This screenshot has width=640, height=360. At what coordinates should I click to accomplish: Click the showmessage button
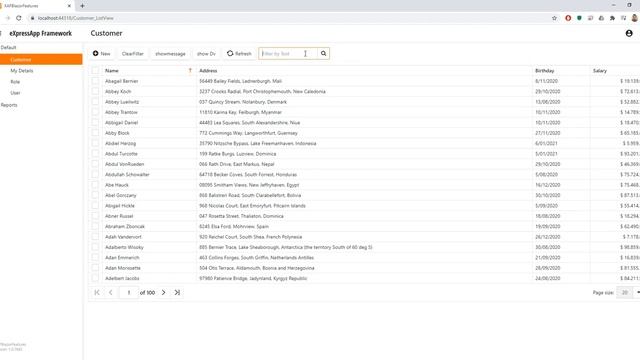[x=170, y=53]
